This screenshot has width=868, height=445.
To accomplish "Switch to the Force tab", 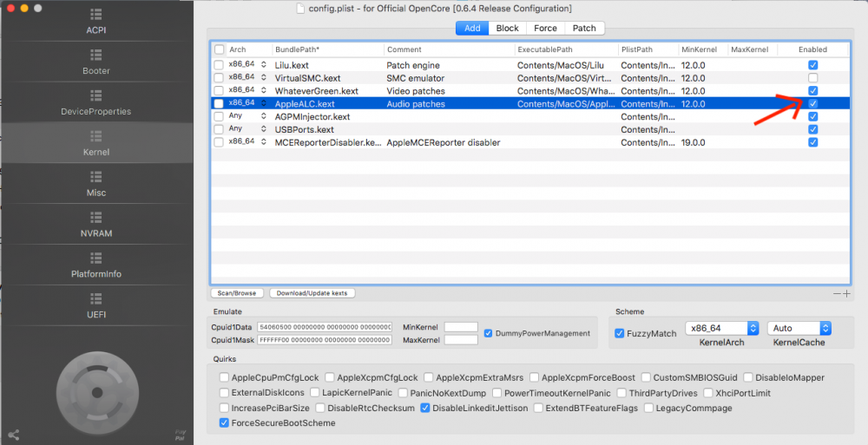I will point(545,29).
